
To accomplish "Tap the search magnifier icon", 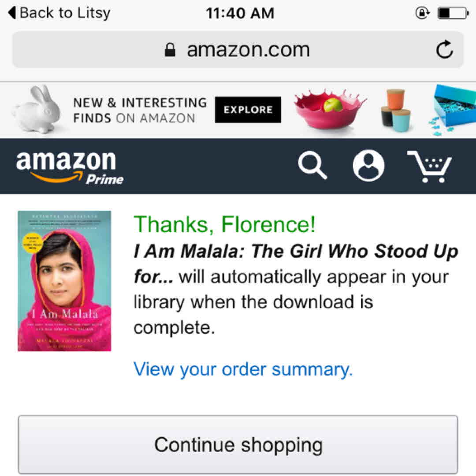I will tap(312, 166).
